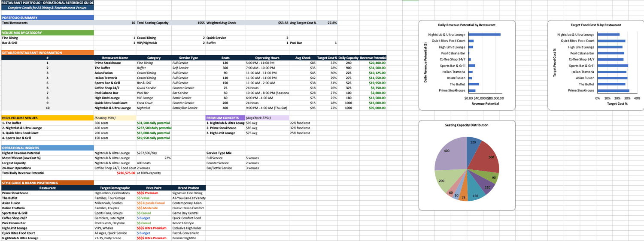This screenshot has height=241, width=644.
Task: Select hours "6:00 PM - 4:00 AM"
Action: (267, 98)
